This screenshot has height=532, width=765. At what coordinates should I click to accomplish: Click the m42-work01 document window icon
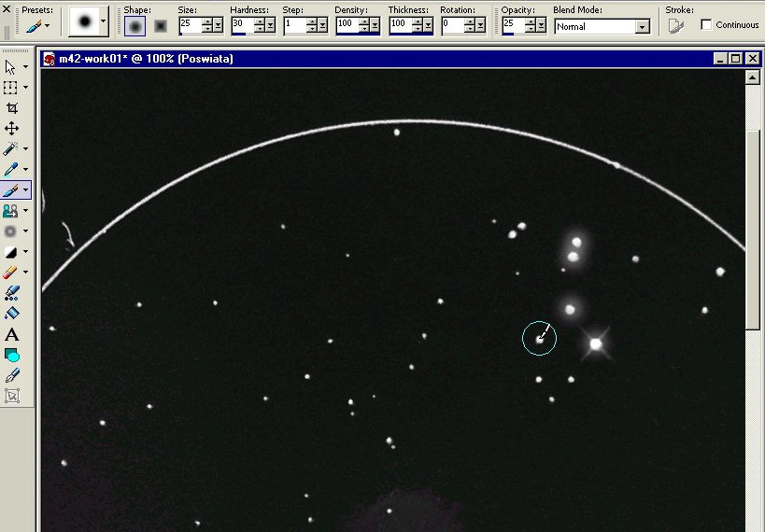(49, 59)
